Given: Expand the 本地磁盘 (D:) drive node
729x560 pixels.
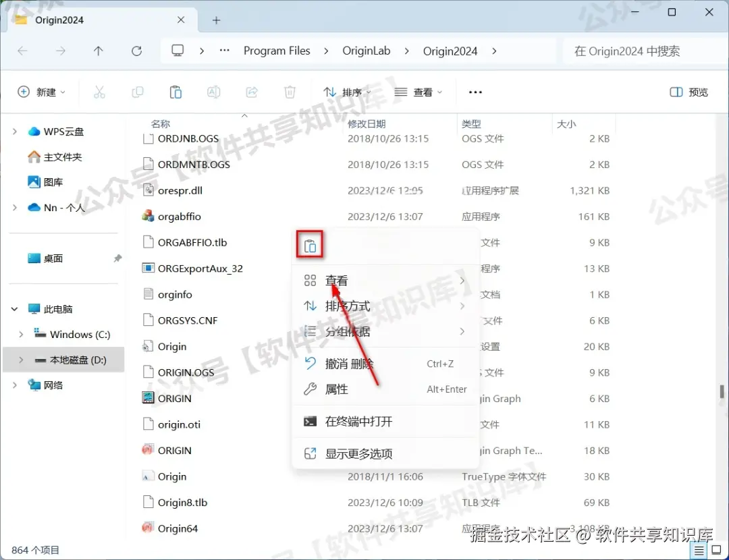Looking at the screenshot, I should coord(21,360).
